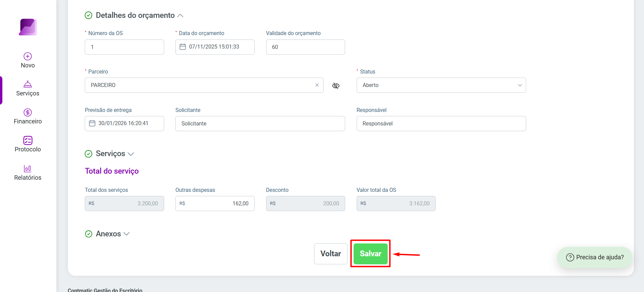This screenshot has height=292, width=644.
Task: Open the Precisa de ajuda? help chat
Action: tap(595, 257)
